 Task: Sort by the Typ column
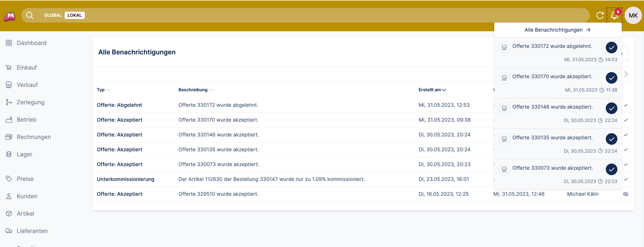click(x=101, y=90)
